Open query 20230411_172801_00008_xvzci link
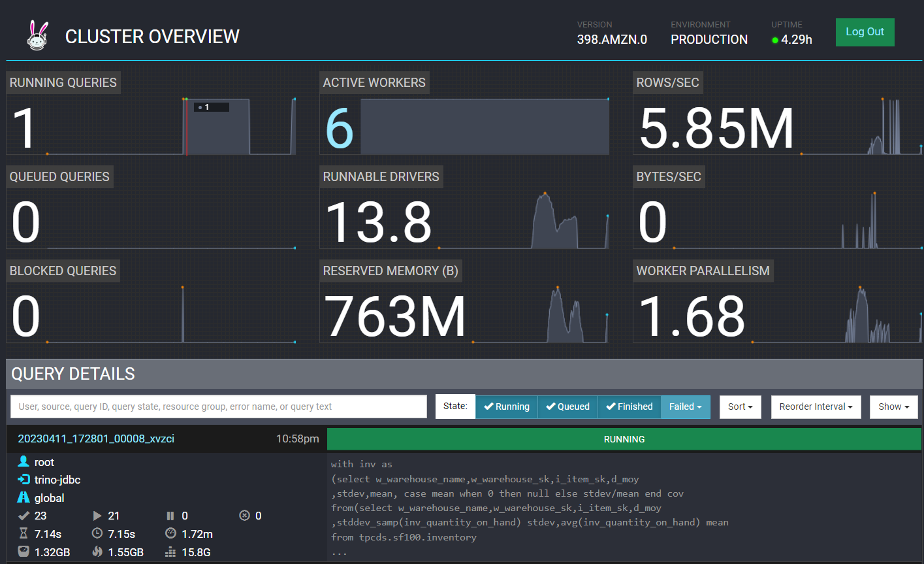The height and width of the screenshot is (564, 924). tap(96, 439)
